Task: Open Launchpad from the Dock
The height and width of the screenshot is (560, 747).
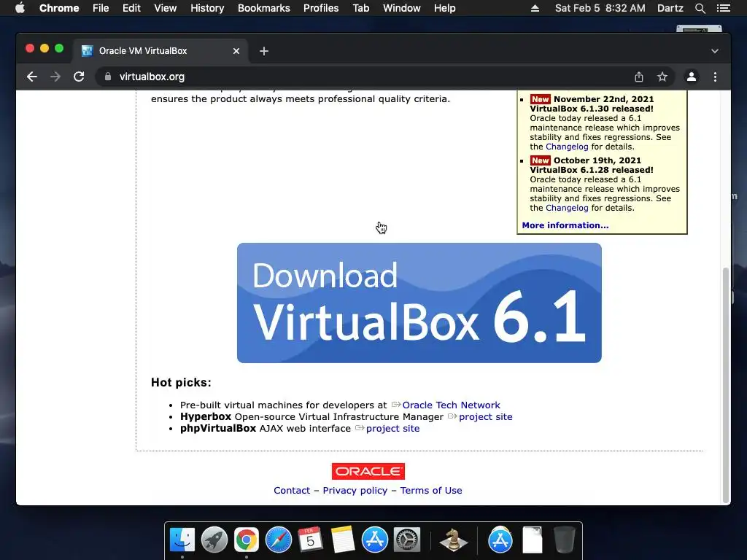Action: pyautogui.click(x=214, y=540)
